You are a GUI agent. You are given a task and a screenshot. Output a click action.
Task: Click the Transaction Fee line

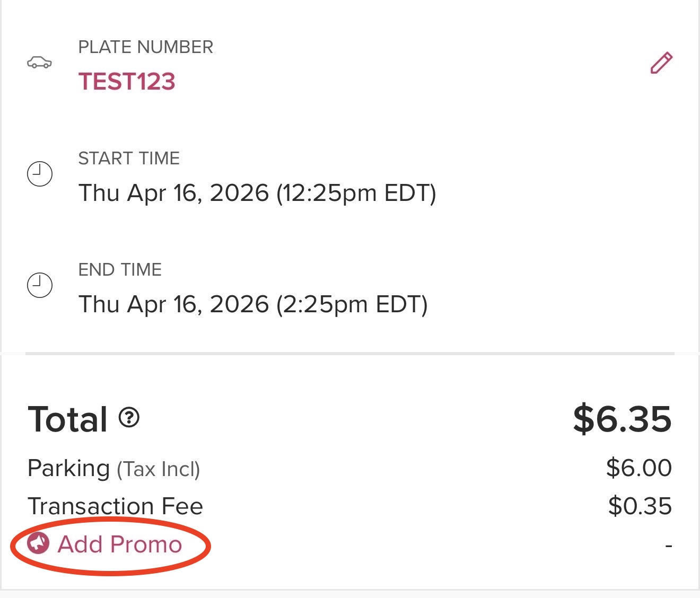(115, 506)
